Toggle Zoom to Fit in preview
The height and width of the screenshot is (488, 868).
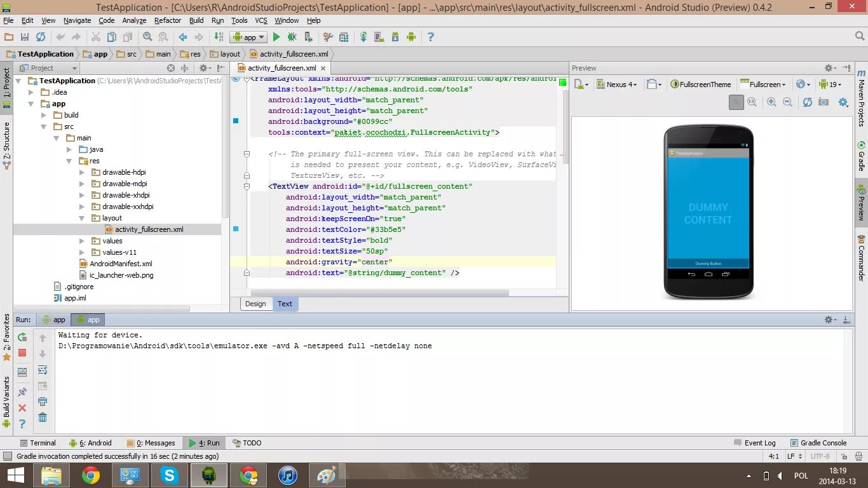(736, 102)
